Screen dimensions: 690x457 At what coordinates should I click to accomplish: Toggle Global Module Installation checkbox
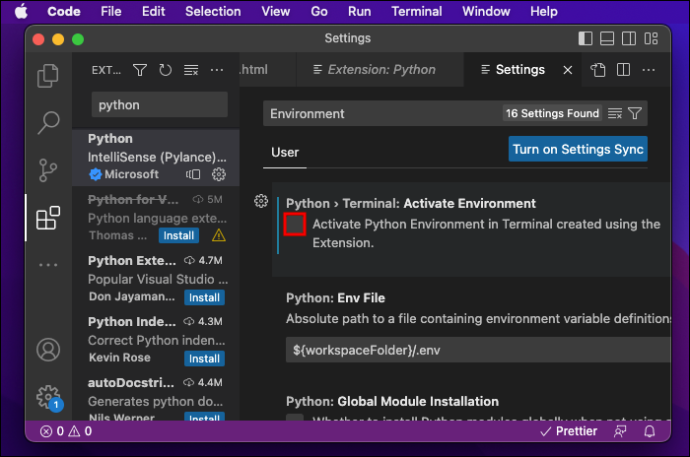coord(295,417)
